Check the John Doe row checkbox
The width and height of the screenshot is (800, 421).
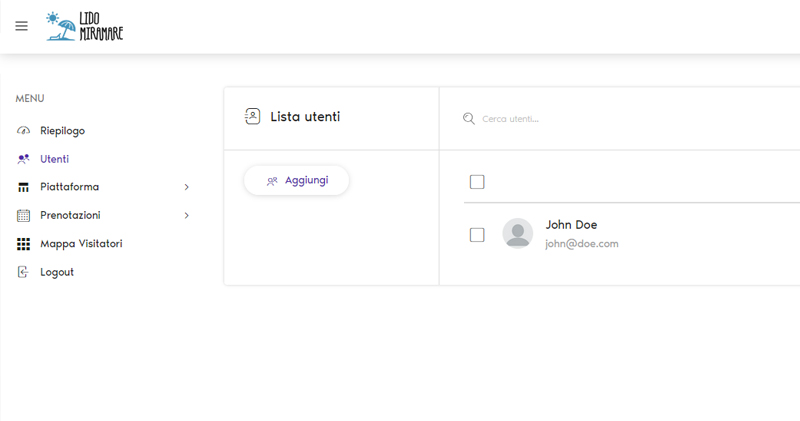477,235
